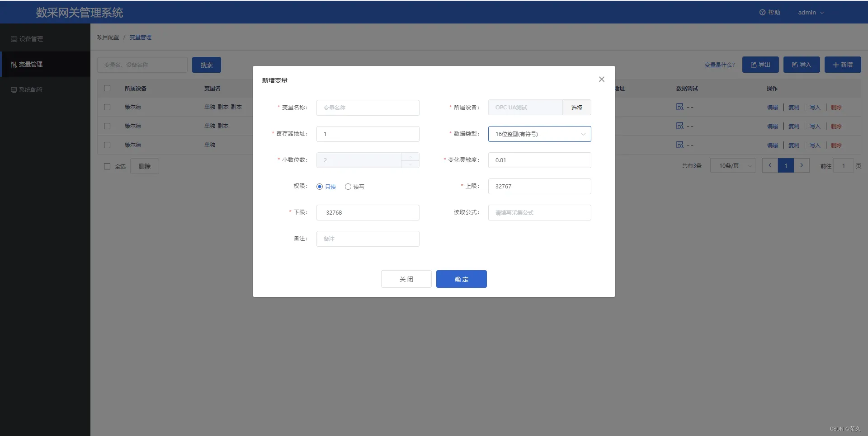Click the 删除 button beside 全选
868x436 pixels.
(x=145, y=166)
